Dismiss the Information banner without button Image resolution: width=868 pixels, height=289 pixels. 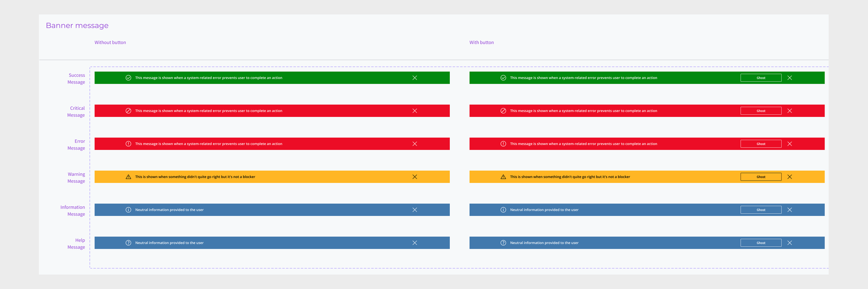[415, 210]
